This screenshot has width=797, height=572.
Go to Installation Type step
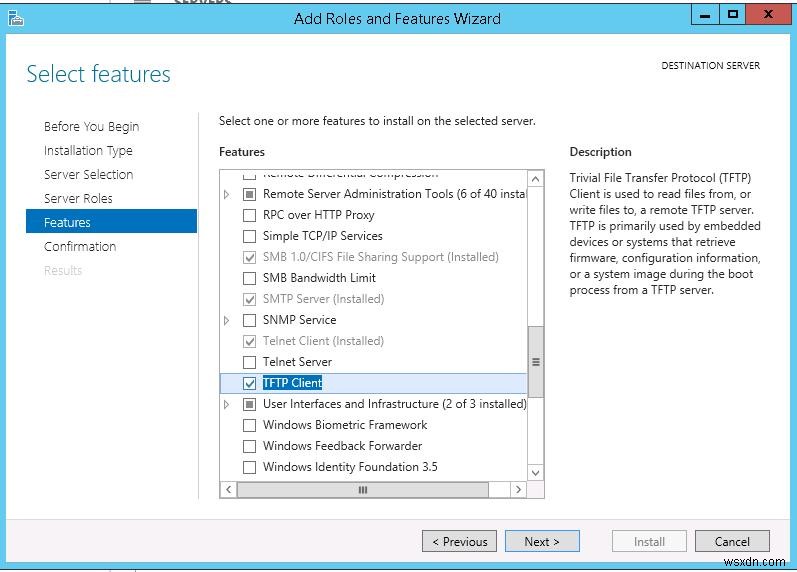click(x=88, y=150)
